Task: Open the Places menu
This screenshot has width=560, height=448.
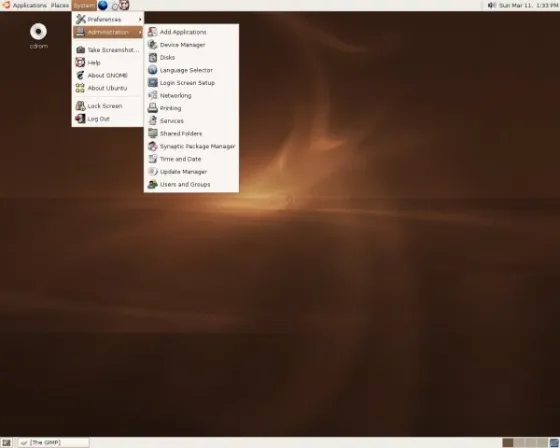Action: click(x=60, y=5)
